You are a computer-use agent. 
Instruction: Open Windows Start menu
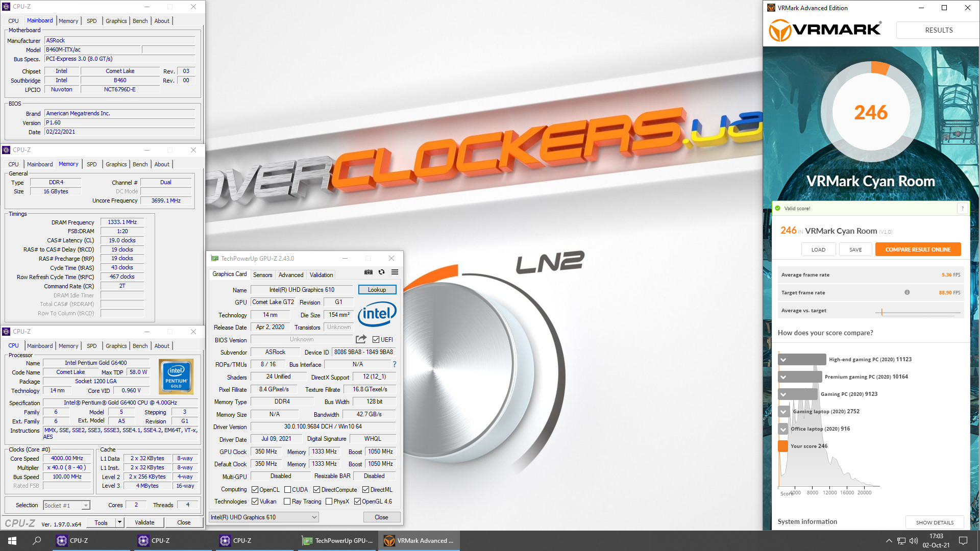[x=12, y=541]
